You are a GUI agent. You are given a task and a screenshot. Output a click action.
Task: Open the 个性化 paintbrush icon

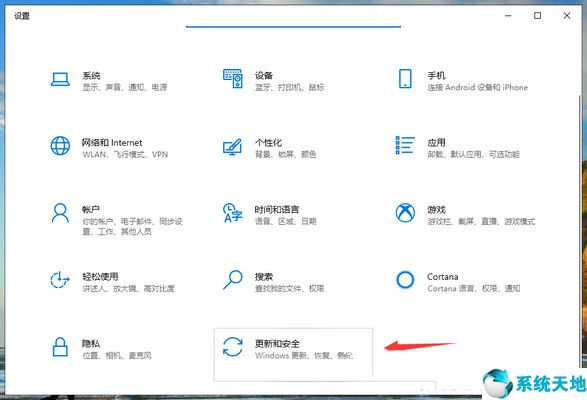coord(232,147)
